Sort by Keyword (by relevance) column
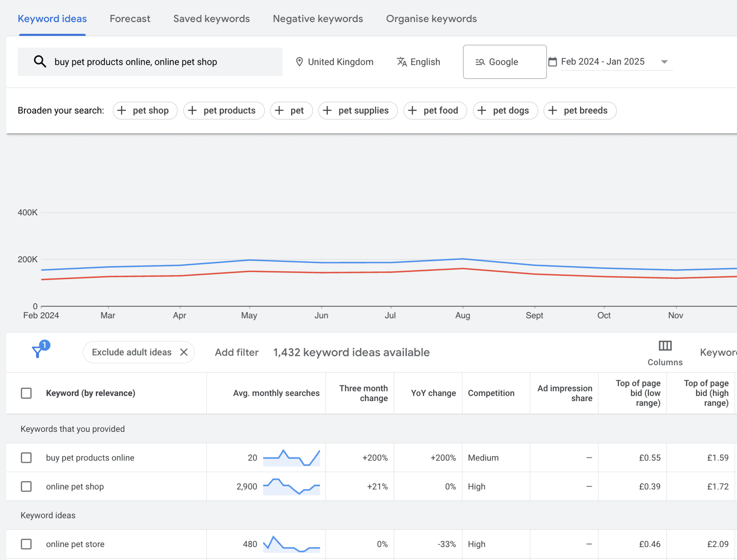This screenshot has width=737, height=560. point(91,393)
